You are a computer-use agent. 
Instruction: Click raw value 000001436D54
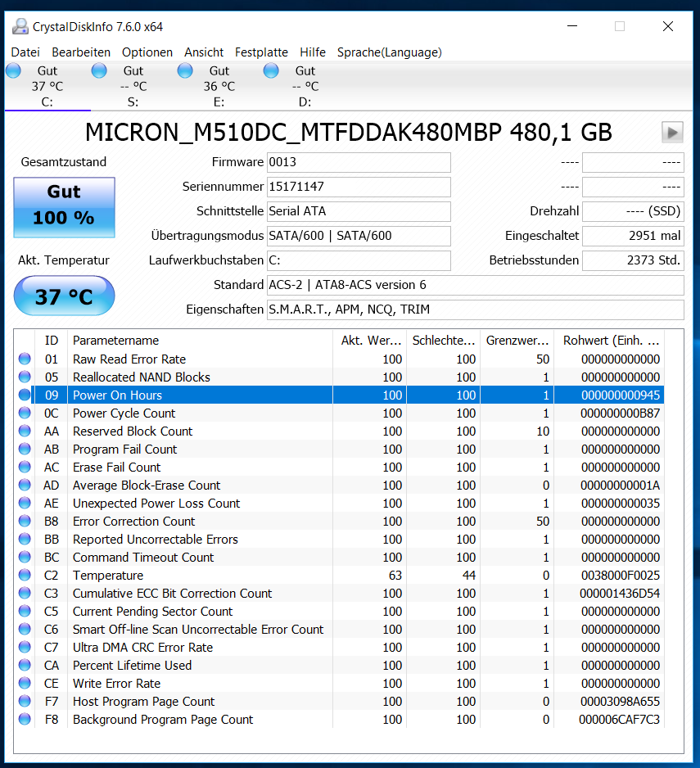[x=620, y=593]
